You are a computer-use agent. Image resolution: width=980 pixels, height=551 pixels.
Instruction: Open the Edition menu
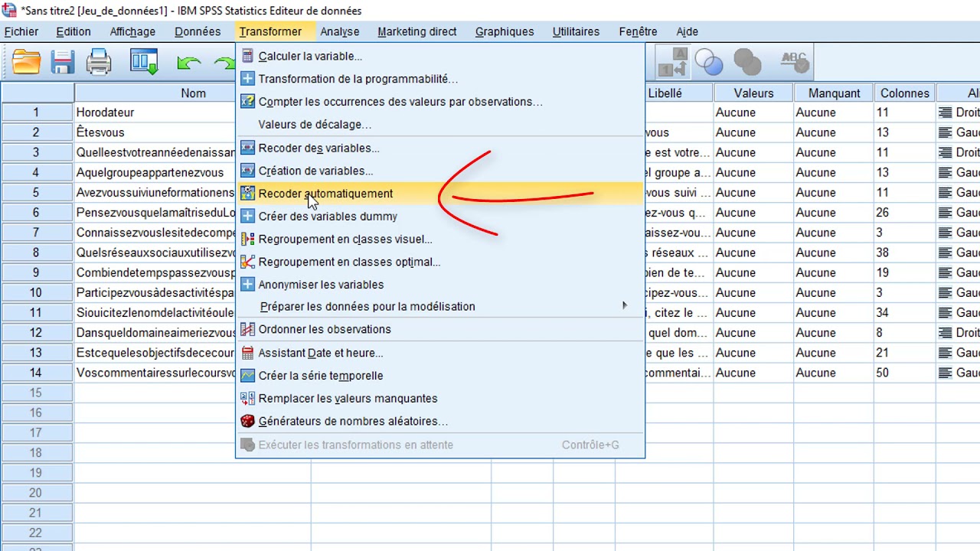[x=73, y=31]
